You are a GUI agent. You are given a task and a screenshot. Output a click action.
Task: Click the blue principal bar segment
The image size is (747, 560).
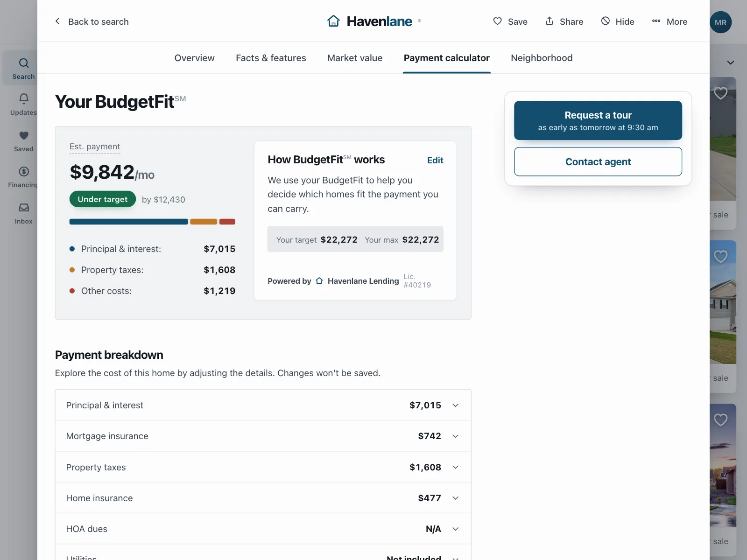[x=129, y=222]
